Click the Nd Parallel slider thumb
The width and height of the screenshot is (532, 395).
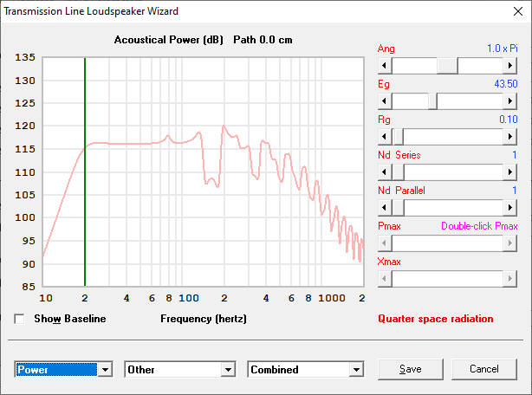(x=398, y=208)
